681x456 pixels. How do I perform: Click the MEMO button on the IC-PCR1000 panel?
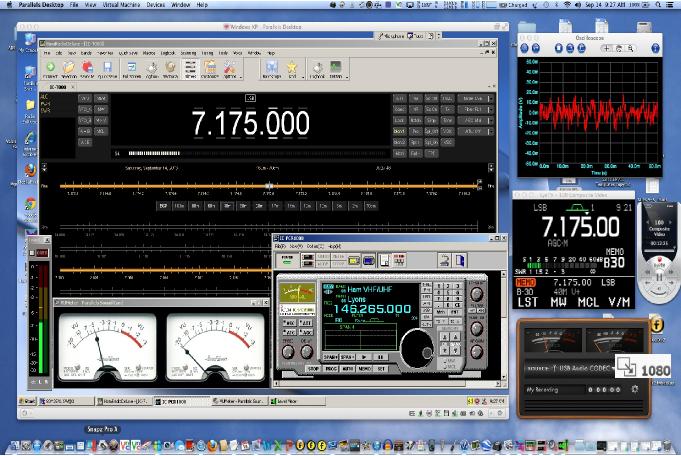click(x=364, y=368)
